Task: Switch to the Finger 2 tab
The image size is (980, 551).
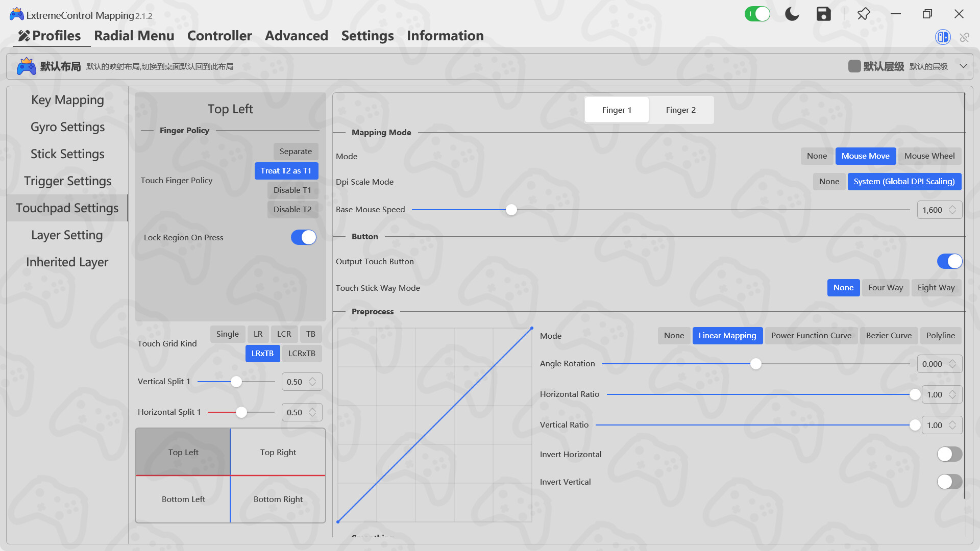Action: pyautogui.click(x=681, y=109)
